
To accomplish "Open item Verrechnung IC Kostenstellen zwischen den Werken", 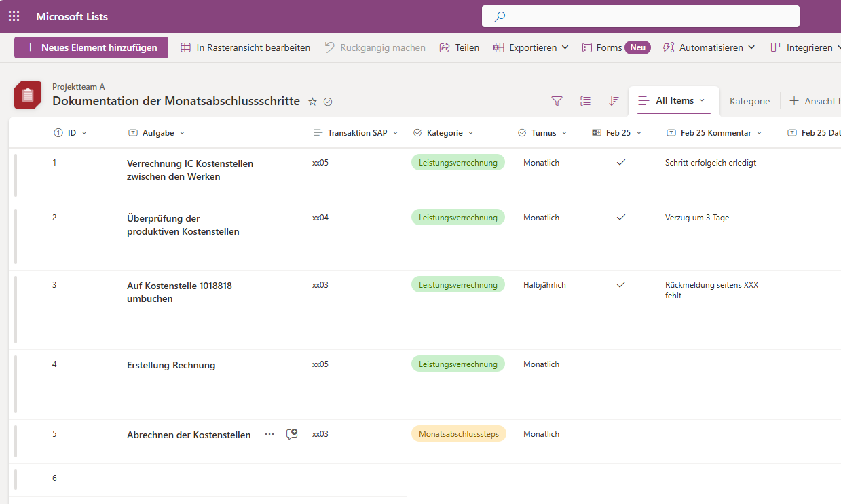I will 190,170.
